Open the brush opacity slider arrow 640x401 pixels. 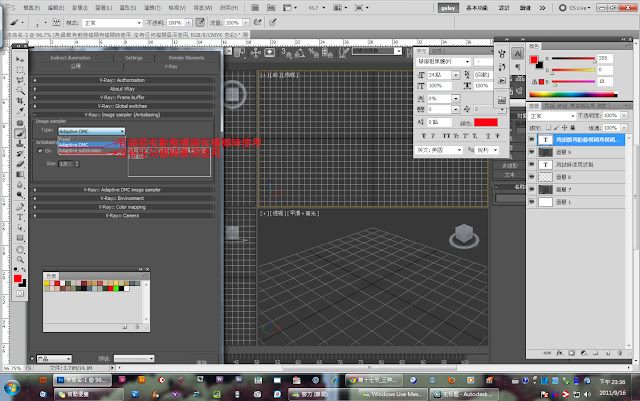coord(189,23)
